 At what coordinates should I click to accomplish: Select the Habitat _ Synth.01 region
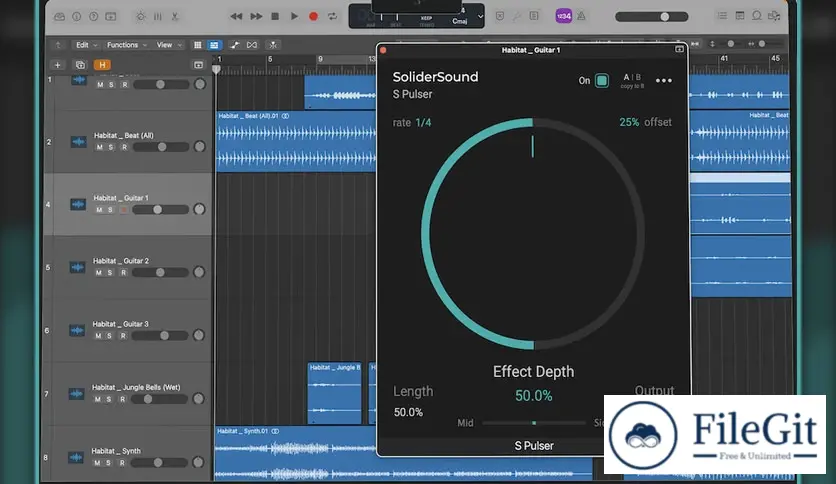click(x=296, y=453)
